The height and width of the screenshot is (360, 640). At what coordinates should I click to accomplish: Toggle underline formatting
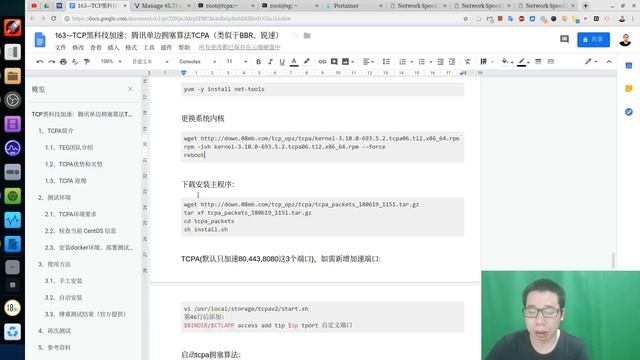pyautogui.click(x=282, y=62)
